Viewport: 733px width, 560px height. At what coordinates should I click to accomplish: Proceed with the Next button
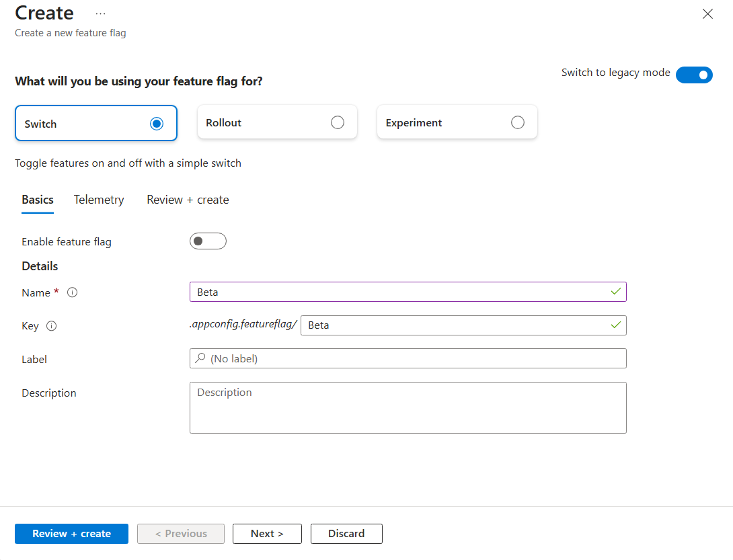267,533
